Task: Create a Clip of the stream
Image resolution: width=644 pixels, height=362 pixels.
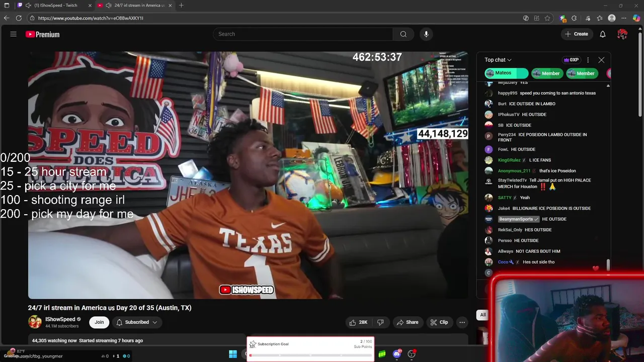Action: [439, 322]
